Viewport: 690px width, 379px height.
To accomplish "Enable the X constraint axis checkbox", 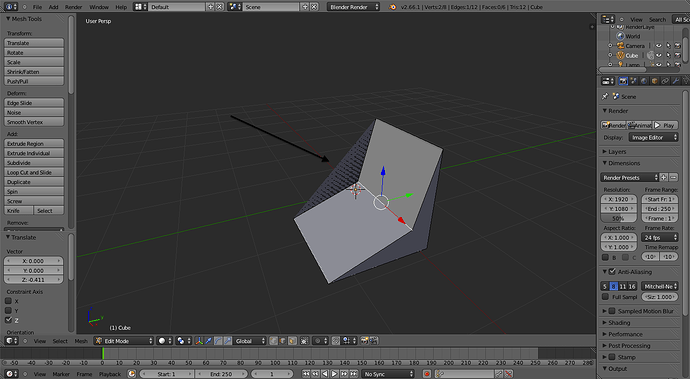I will coord(8,301).
